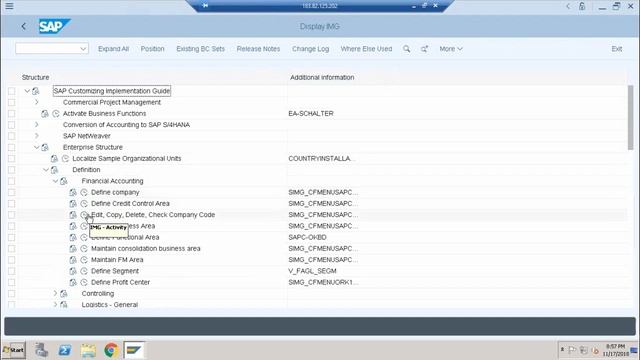Screen dimensions: 640x360
Task: Click documentation icon for Define Profit Center
Action: 73,282
